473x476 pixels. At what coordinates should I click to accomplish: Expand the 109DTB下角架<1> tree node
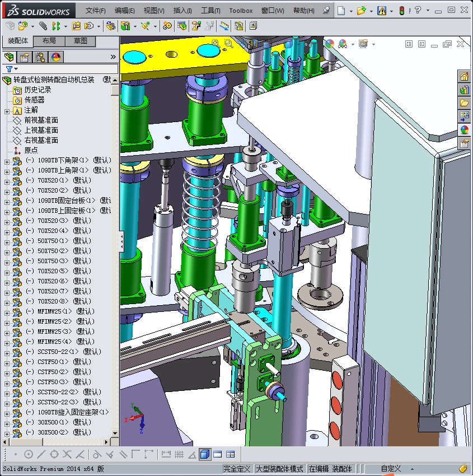click(7, 161)
